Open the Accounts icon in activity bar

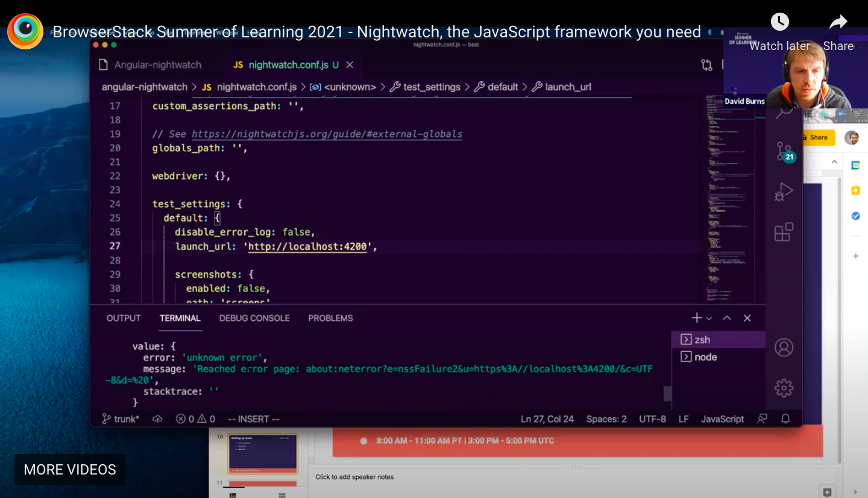point(784,347)
